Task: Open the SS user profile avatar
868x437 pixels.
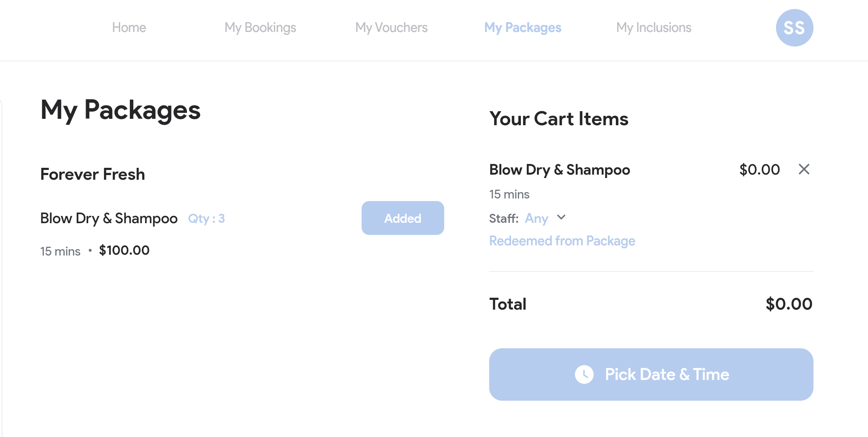Action: pyautogui.click(x=794, y=28)
